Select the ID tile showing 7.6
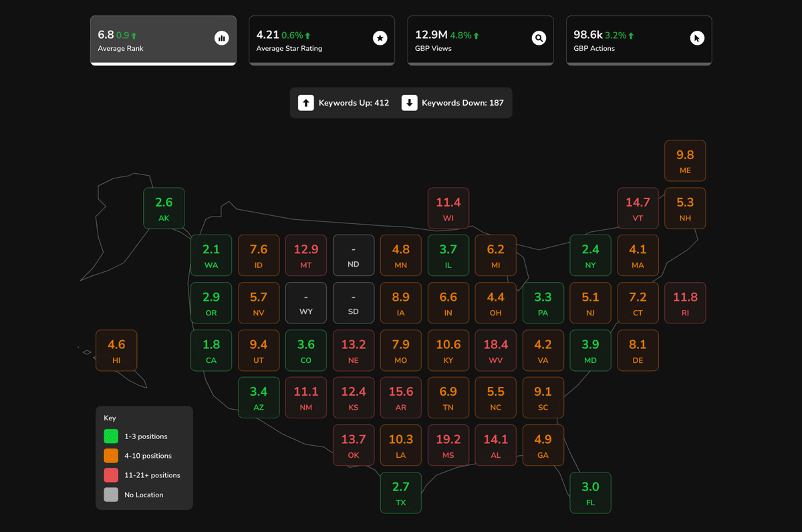Image resolution: width=802 pixels, height=532 pixels. 259,255
